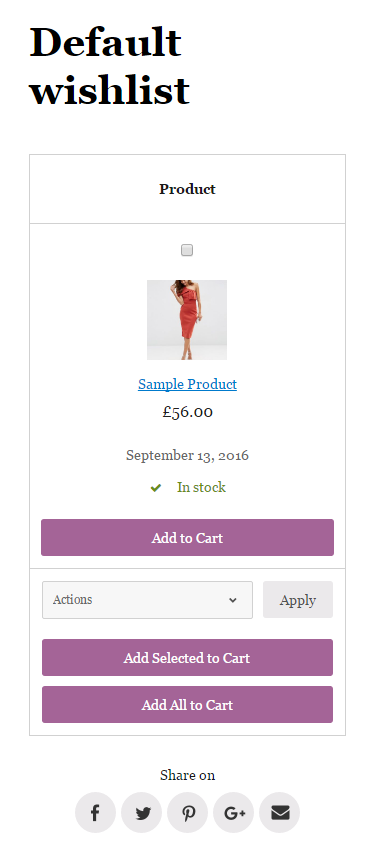Click the £56.00 price text
374x857 pixels.
(188, 412)
